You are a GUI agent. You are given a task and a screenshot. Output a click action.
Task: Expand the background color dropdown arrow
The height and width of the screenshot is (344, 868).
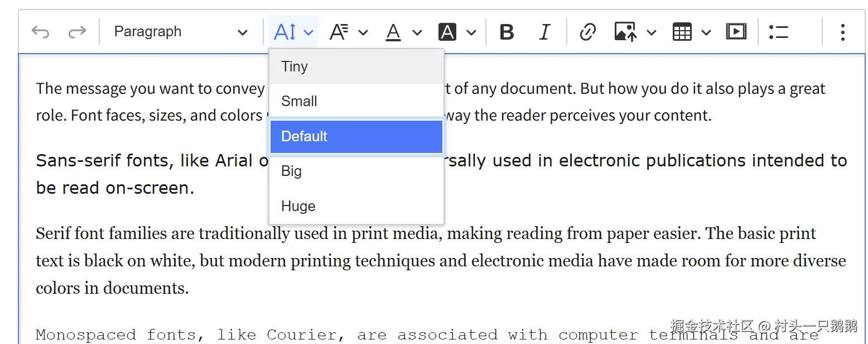click(x=471, y=32)
